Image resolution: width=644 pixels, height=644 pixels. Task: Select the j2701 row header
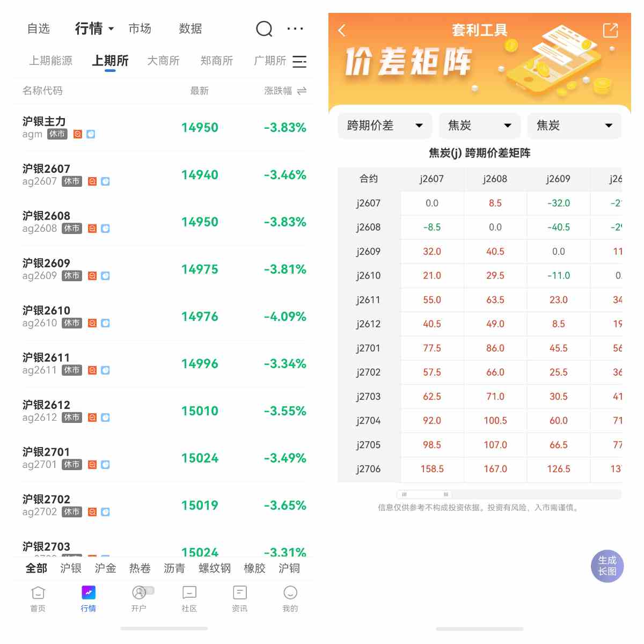[x=369, y=348]
